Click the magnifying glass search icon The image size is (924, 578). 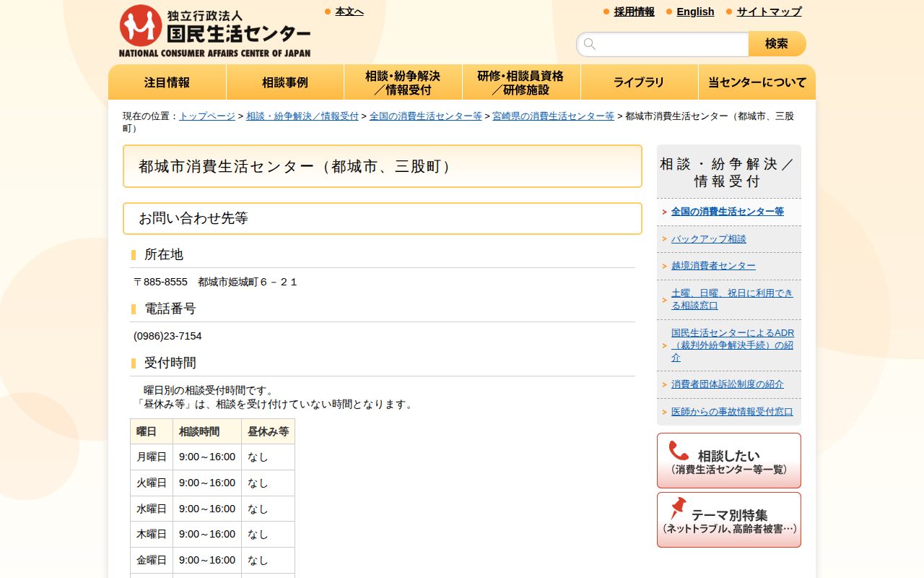[x=590, y=44]
